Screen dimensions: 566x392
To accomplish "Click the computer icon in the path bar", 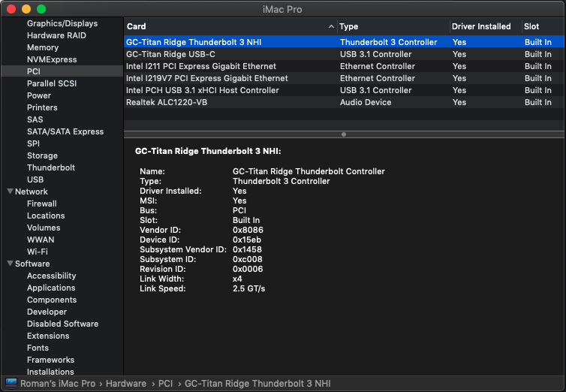I will pyautogui.click(x=11, y=384).
